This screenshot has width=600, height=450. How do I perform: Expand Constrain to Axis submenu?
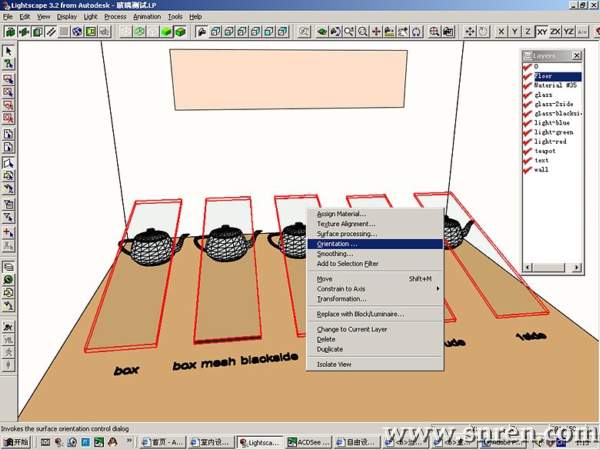375,289
